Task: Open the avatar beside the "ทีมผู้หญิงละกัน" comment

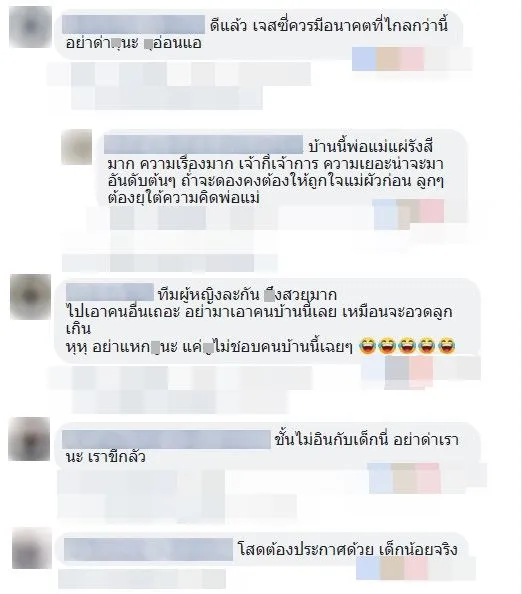Action: coord(30,297)
